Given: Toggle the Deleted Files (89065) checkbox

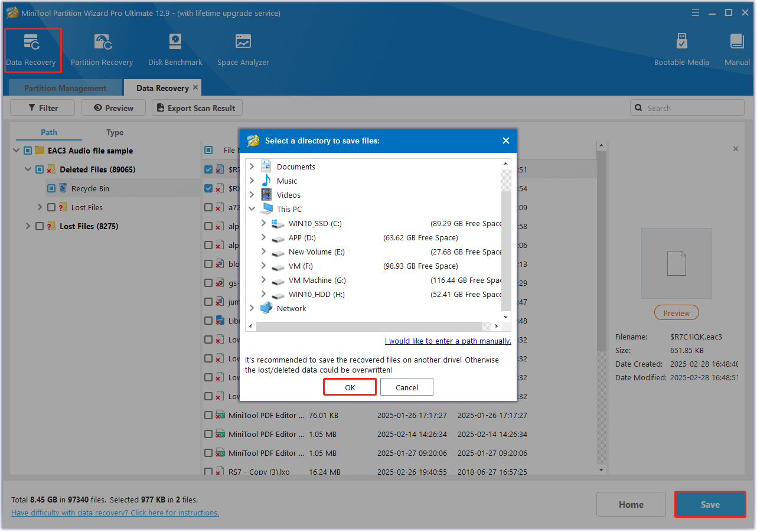Looking at the screenshot, I should point(40,169).
